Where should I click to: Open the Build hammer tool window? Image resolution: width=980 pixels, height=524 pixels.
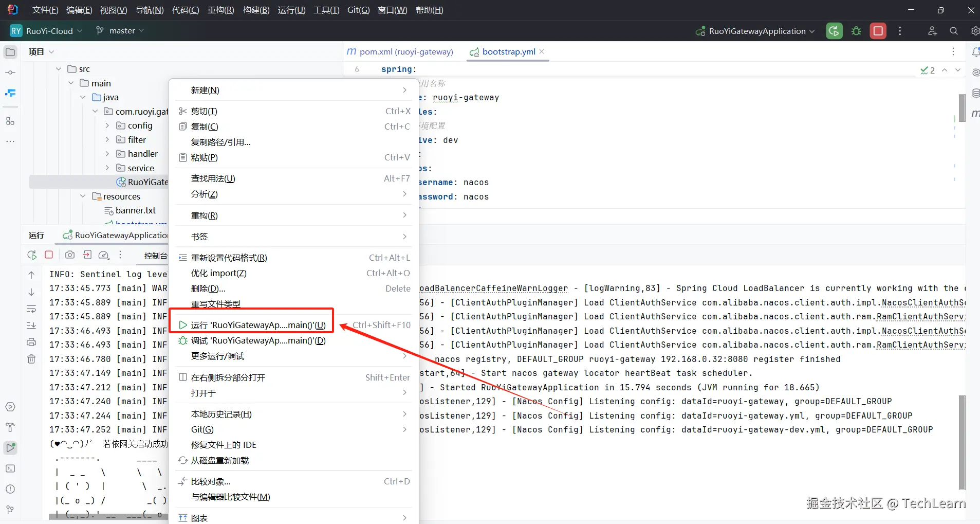click(x=10, y=427)
